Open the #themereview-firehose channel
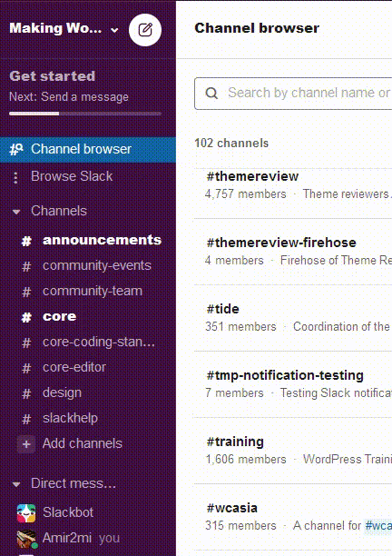Screen dimensions: 392x556 [x=281, y=243]
